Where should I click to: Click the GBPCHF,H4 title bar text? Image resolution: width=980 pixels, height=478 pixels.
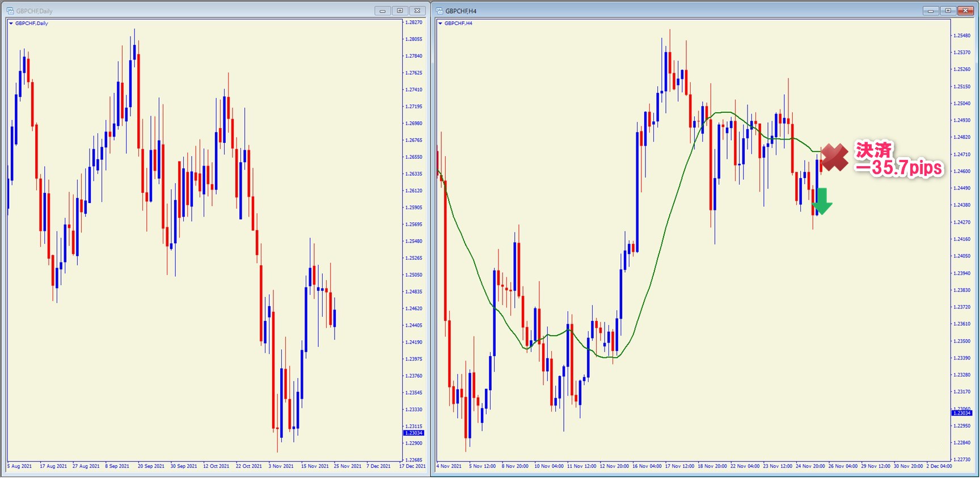click(x=461, y=11)
